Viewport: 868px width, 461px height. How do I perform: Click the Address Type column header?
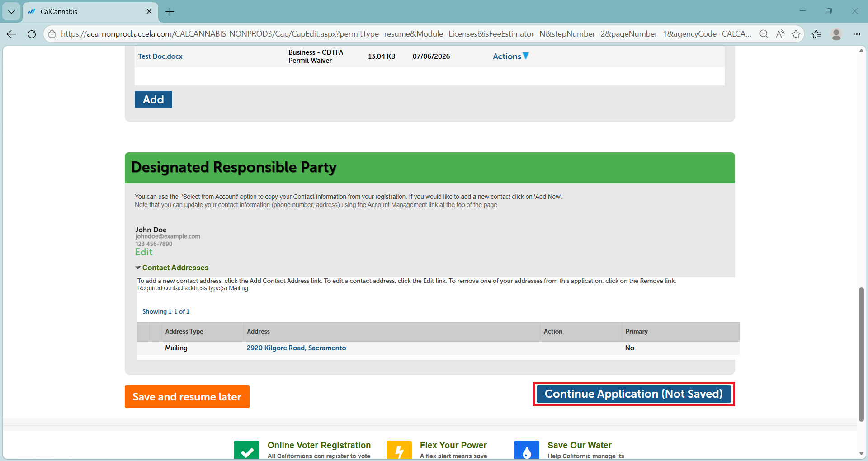pyautogui.click(x=184, y=331)
